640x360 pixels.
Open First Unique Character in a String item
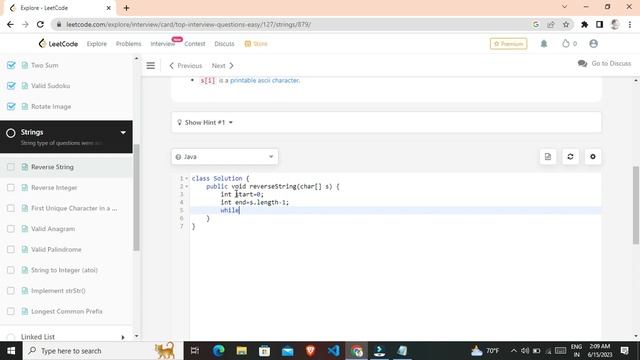coord(74,208)
